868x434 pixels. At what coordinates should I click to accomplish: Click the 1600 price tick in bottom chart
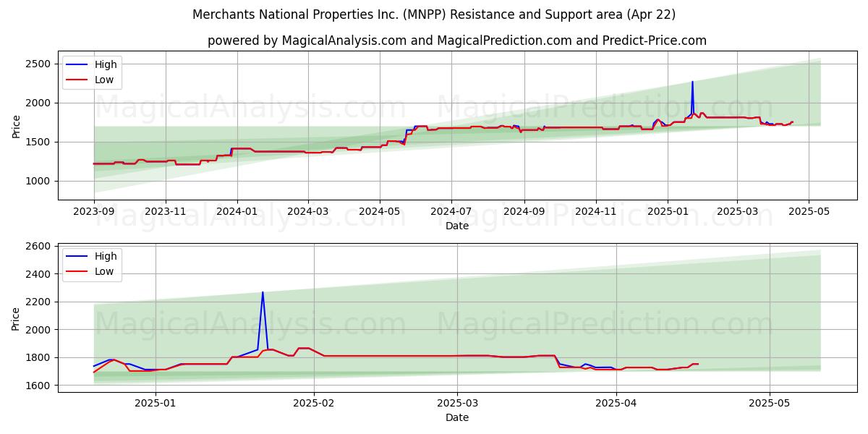[x=37, y=386]
